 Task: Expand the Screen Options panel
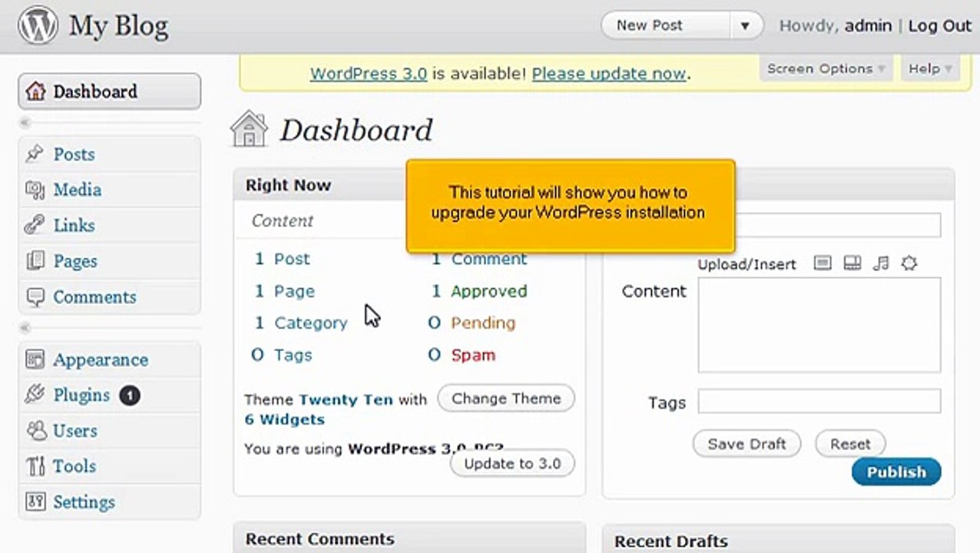coord(826,68)
